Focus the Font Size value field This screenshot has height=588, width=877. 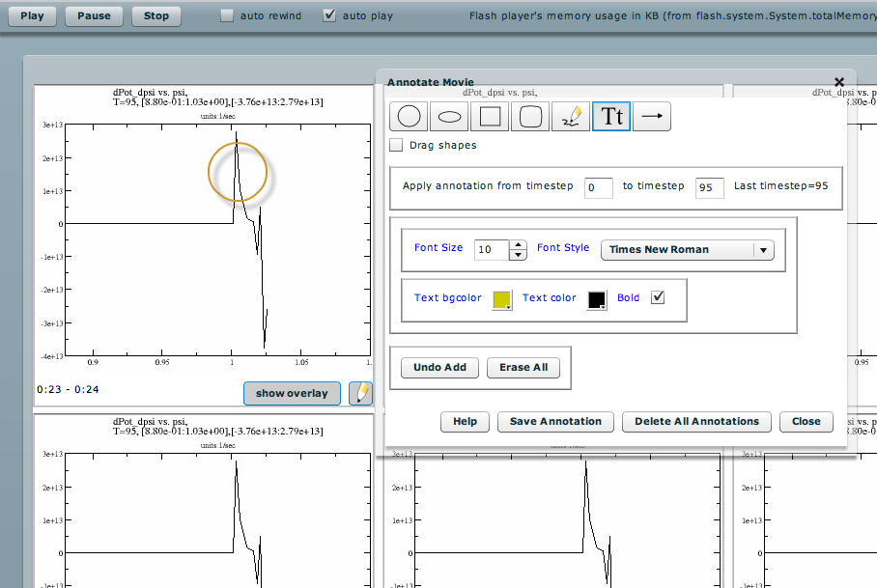click(492, 250)
